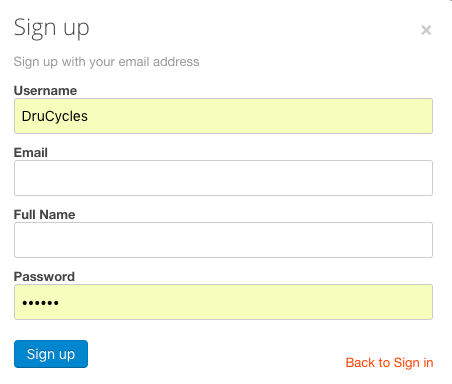Image resolution: width=452 pixels, height=384 pixels.
Task: Close the Sign up dialog
Action: (426, 30)
